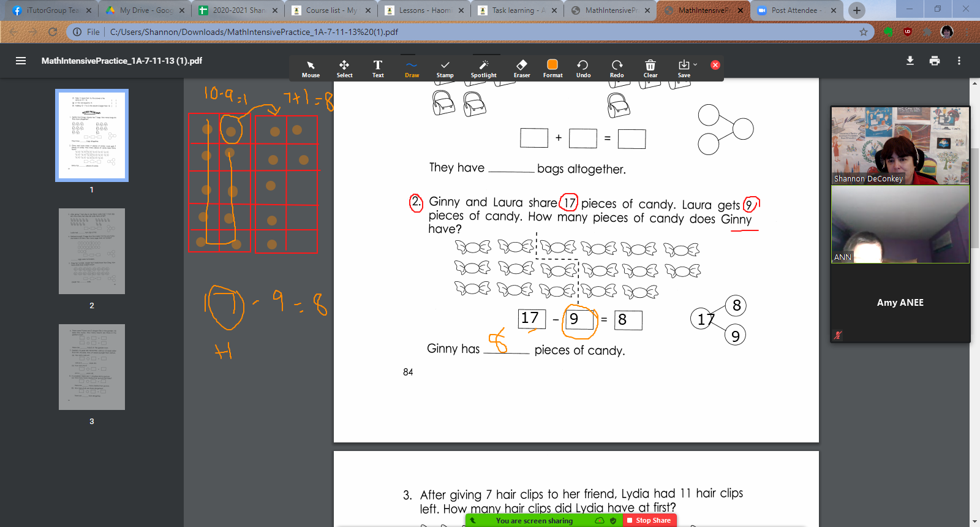Download the PDF file
The width and height of the screenshot is (980, 527).
910,61
